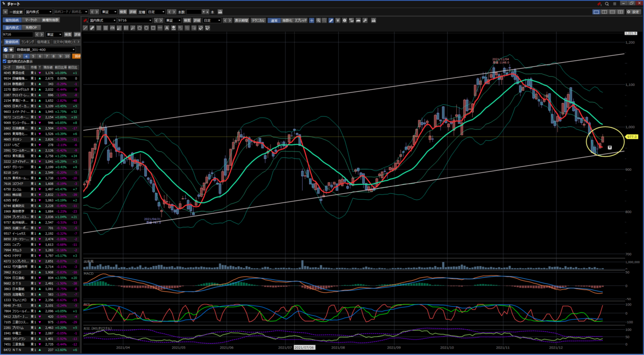Click the テクニカル button

coord(258,20)
